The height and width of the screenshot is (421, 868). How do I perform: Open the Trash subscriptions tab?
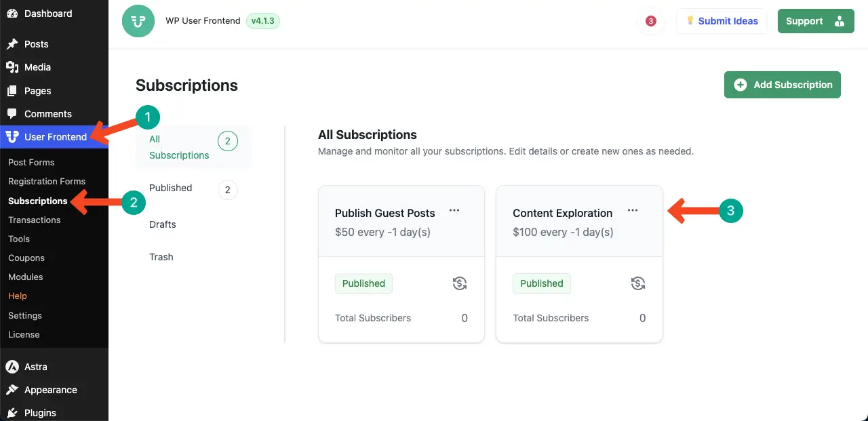click(x=161, y=257)
